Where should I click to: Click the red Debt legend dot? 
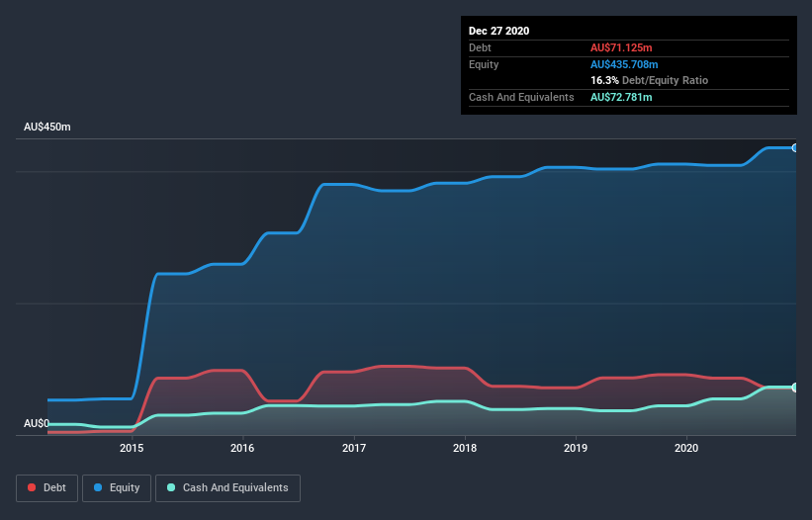tap(32, 487)
